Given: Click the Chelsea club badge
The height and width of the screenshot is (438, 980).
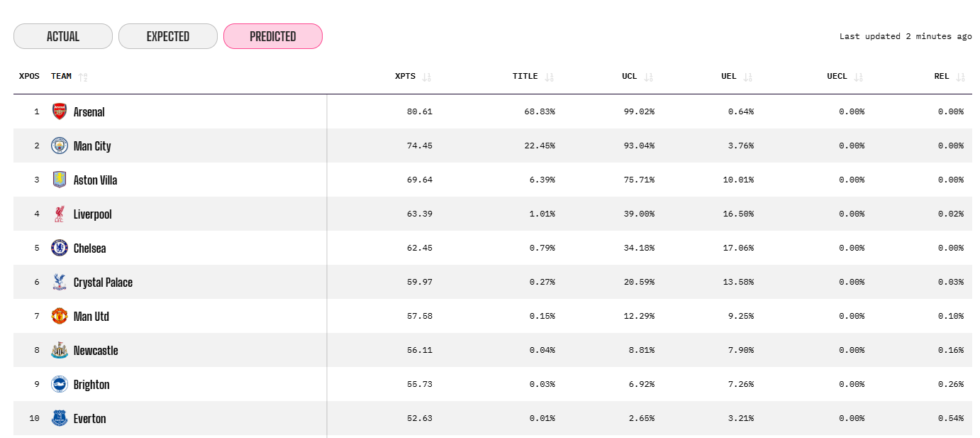Looking at the screenshot, I should [x=60, y=248].
